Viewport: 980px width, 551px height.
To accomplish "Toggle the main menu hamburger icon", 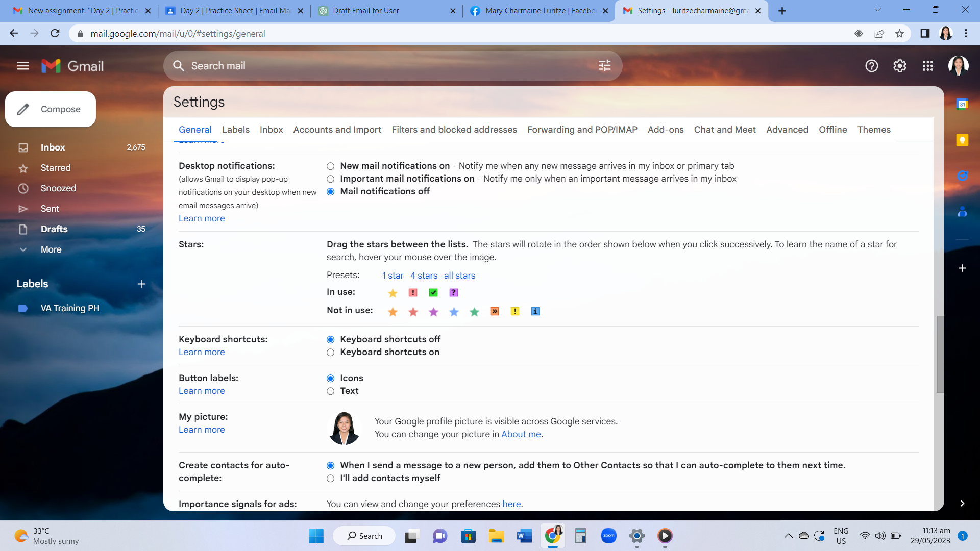I will 23,66.
